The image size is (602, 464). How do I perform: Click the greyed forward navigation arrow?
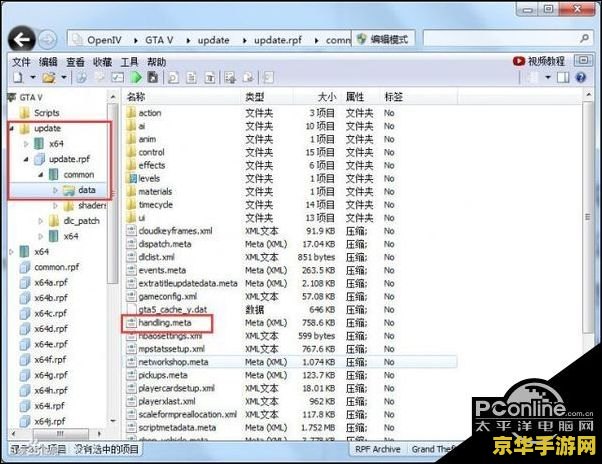(48, 40)
